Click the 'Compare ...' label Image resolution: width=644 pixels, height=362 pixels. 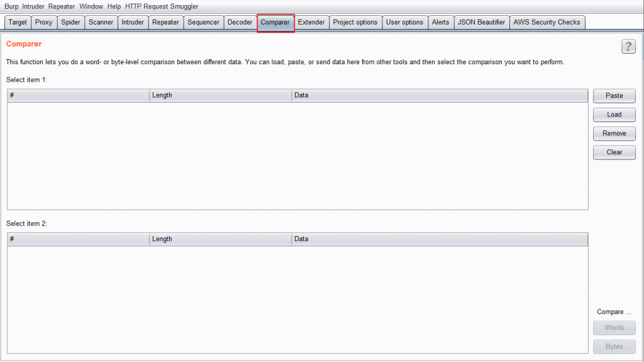pos(614,312)
